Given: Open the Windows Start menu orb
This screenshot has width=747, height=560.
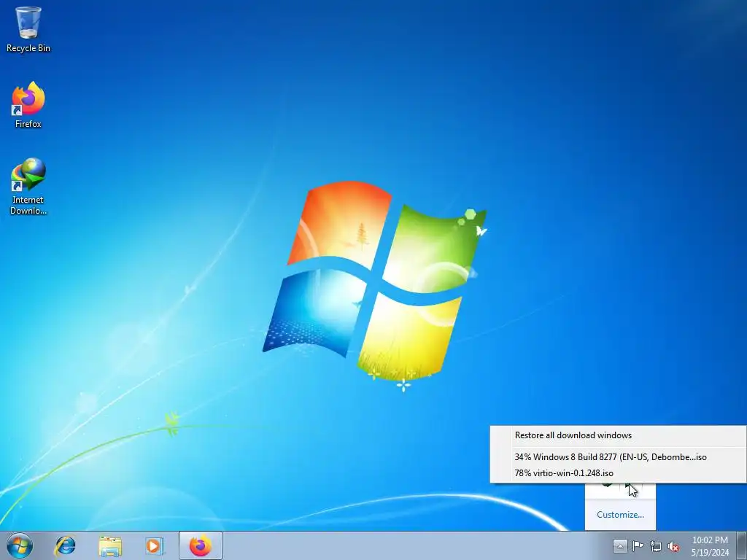Looking at the screenshot, I should point(20,545).
